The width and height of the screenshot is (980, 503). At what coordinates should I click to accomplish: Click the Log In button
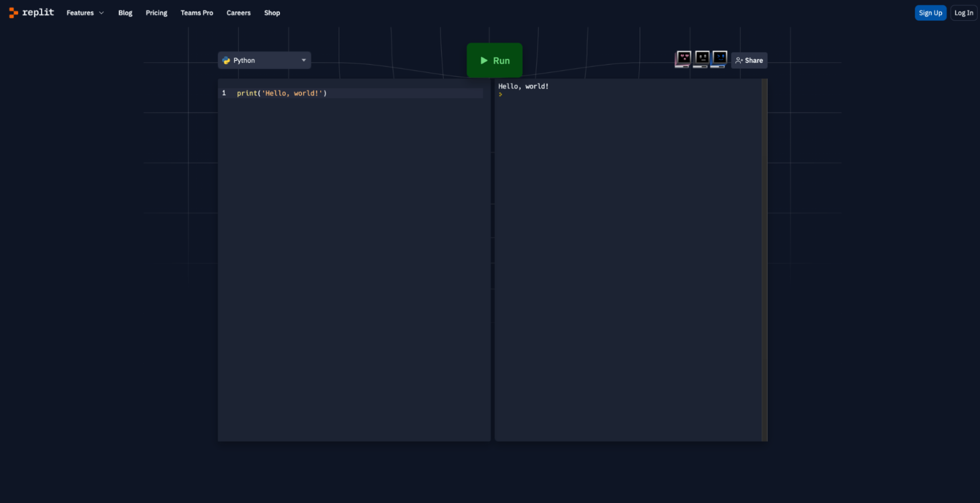pyautogui.click(x=963, y=13)
